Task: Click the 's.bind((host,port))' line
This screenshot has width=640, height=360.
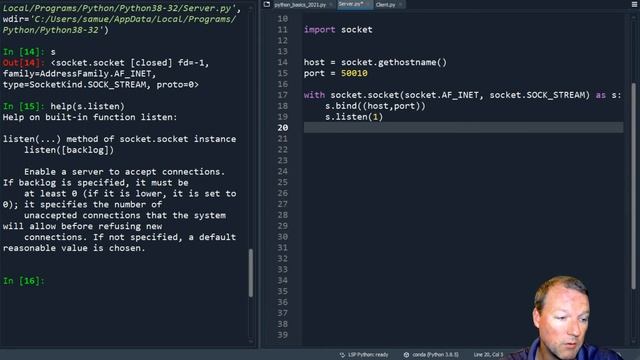Action: point(375,106)
